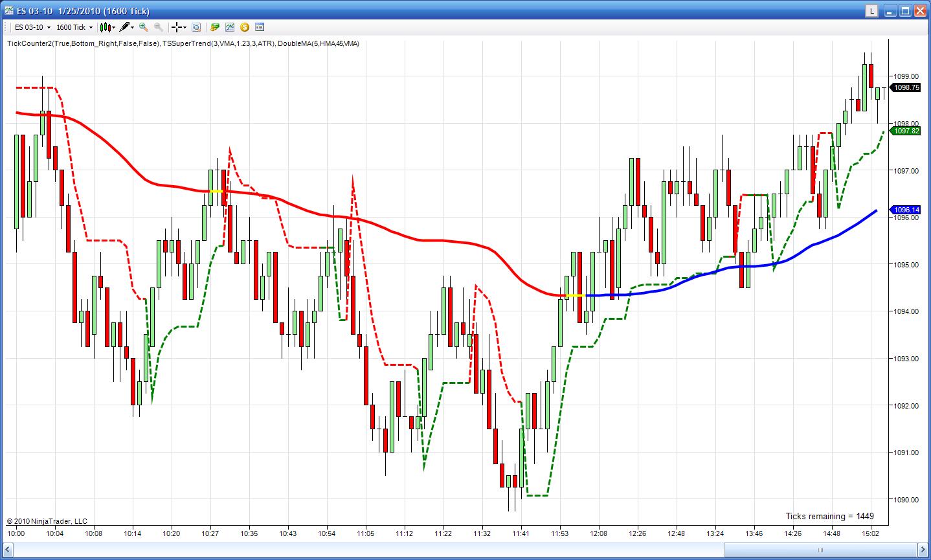
Task: Click the 1092.00 price axis label
Action: 906,405
